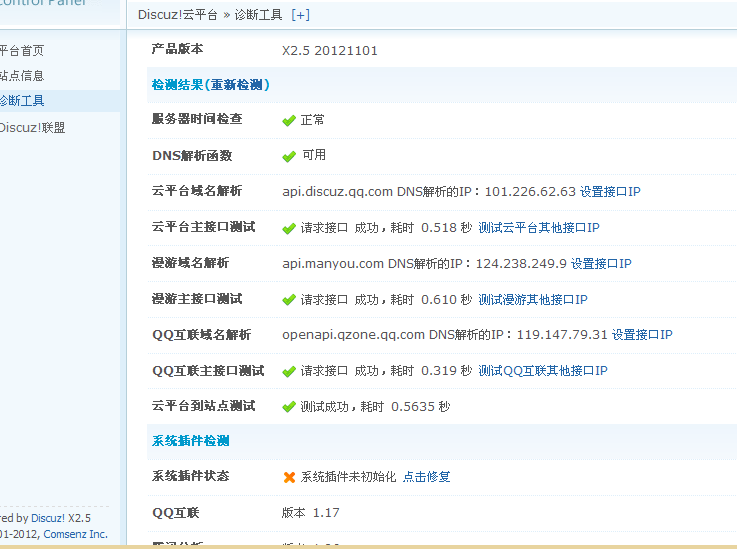
Task: Click 重新检测 link in 检测结果 header
Action: pos(236,85)
